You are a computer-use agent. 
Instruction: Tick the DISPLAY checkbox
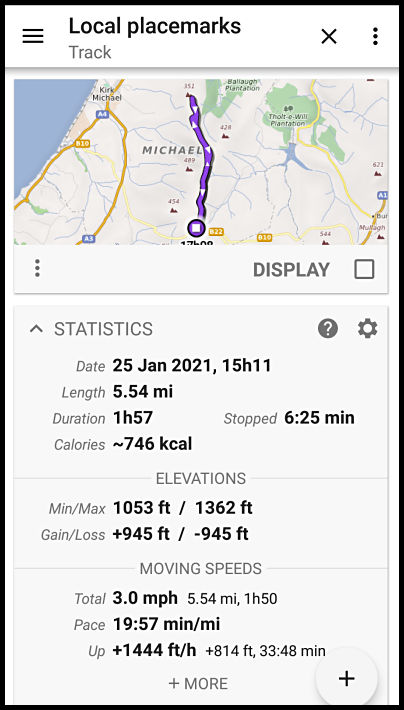coord(364,269)
